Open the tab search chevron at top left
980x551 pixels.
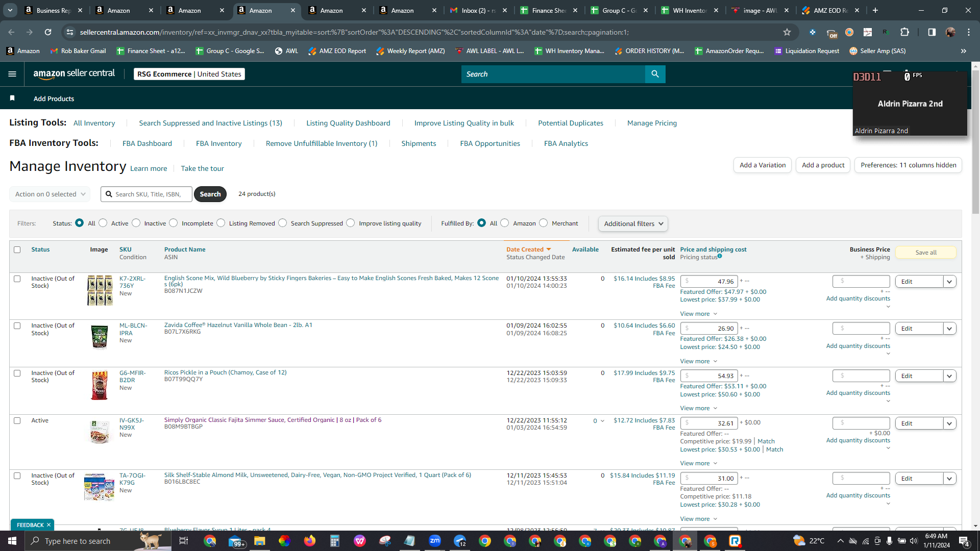(10, 10)
